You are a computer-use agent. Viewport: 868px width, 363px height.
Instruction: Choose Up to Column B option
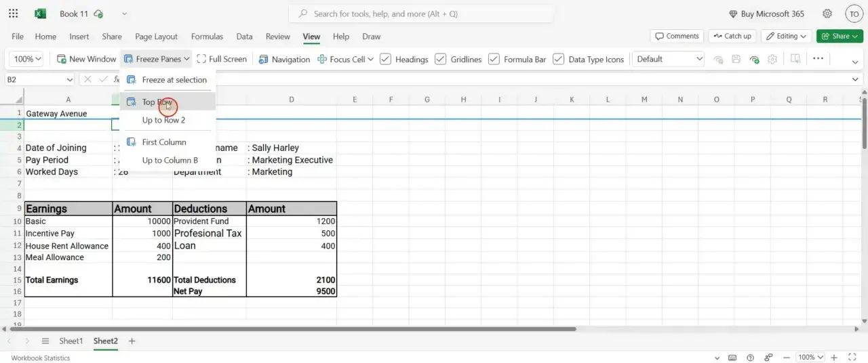coord(167,161)
